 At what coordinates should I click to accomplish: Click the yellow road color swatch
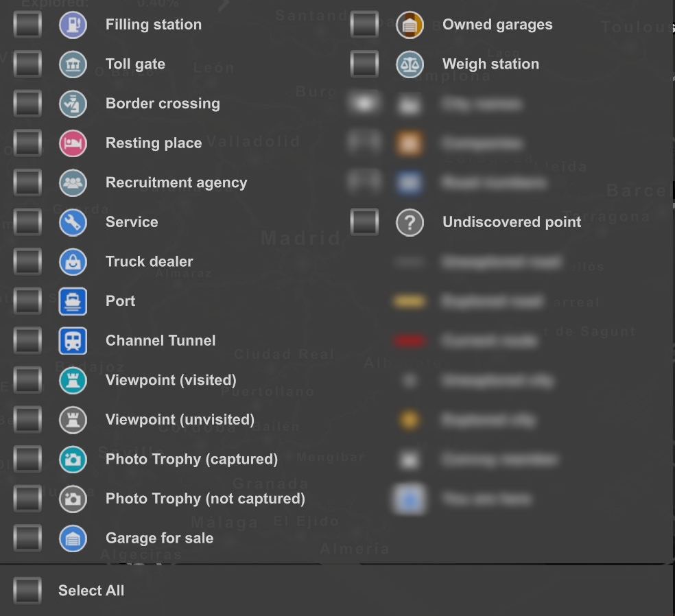tap(410, 300)
